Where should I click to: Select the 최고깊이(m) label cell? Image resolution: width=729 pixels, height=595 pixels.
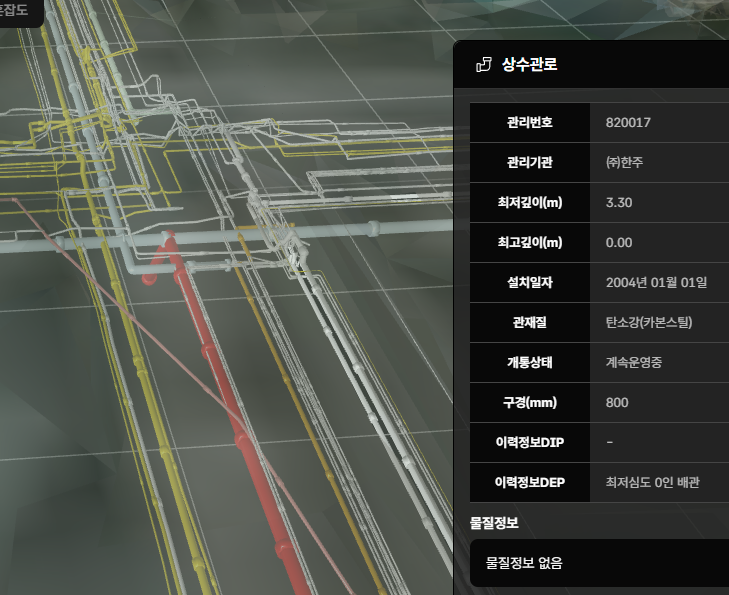pyautogui.click(x=530, y=242)
